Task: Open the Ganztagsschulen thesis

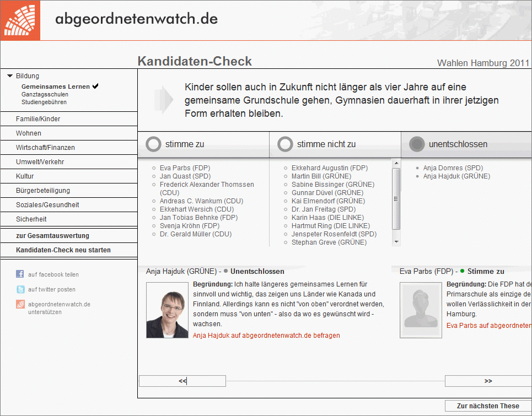Action: [x=45, y=94]
